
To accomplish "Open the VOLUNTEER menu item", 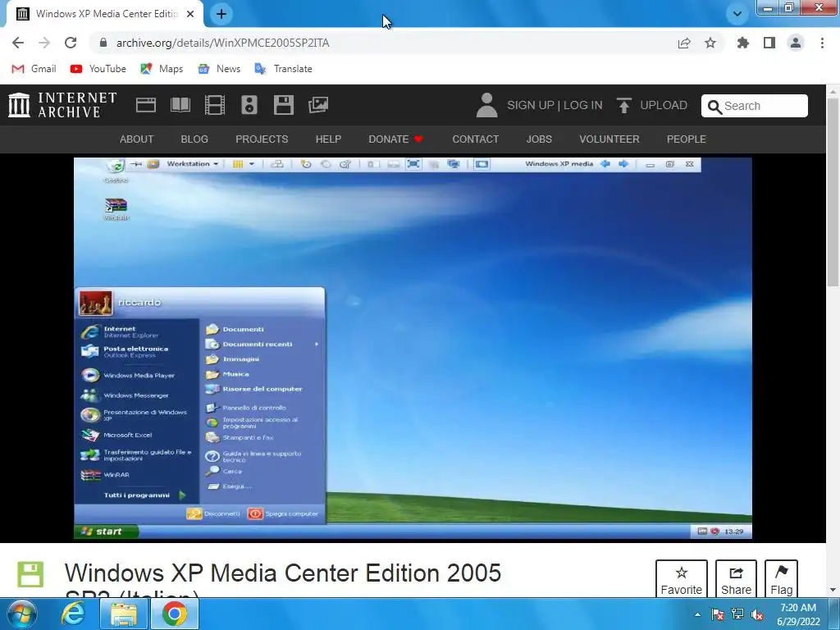I will click(609, 139).
